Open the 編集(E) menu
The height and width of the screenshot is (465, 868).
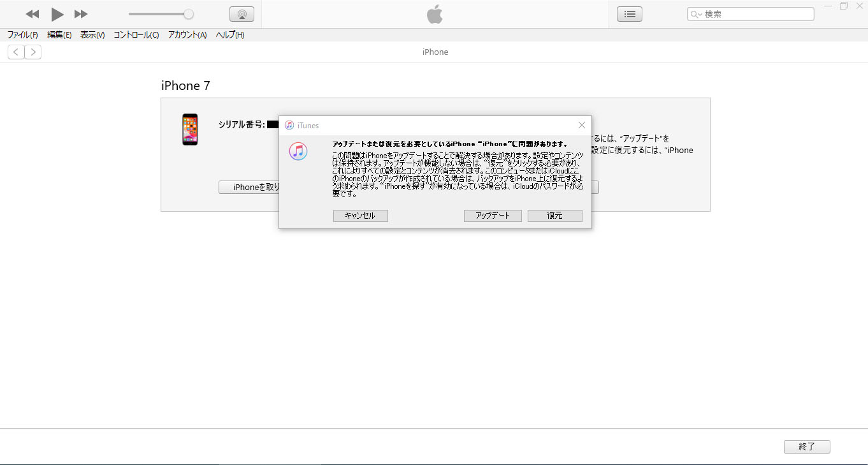pyautogui.click(x=59, y=35)
